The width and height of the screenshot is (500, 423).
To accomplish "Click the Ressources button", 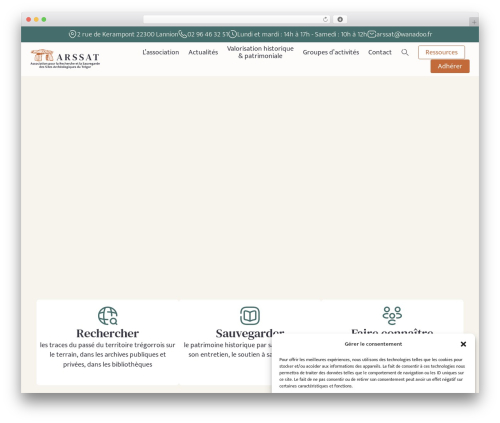I will [441, 52].
